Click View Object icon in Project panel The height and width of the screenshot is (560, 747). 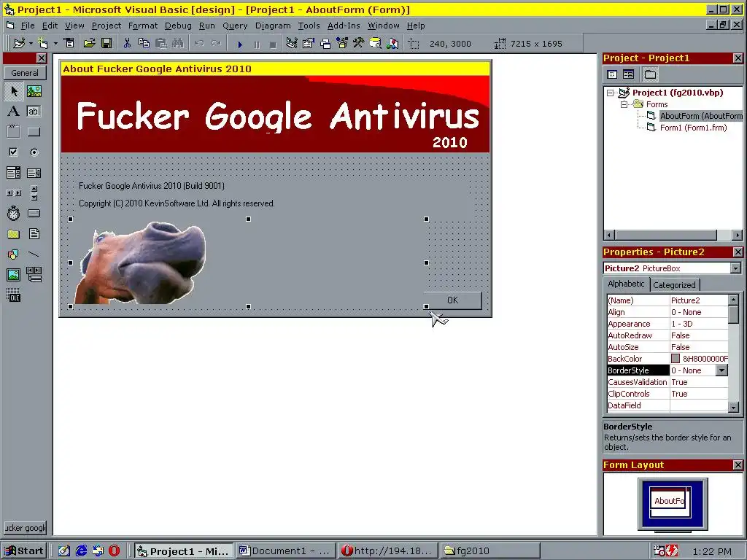pos(628,74)
